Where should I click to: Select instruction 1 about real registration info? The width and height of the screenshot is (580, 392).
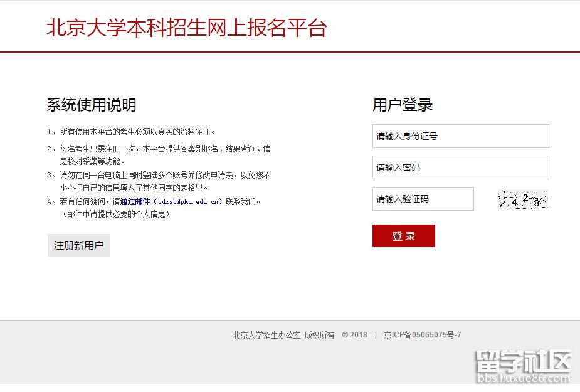coord(132,132)
